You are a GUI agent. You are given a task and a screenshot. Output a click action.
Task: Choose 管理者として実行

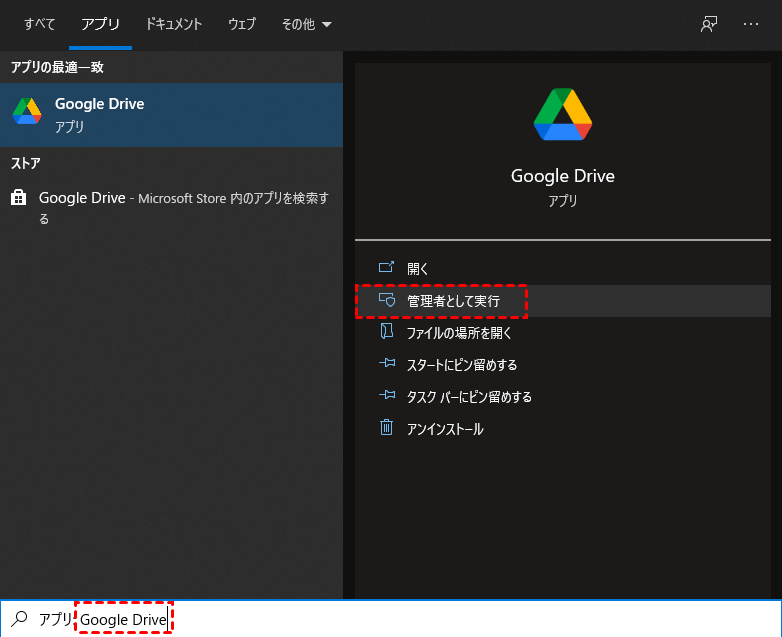(x=563, y=301)
